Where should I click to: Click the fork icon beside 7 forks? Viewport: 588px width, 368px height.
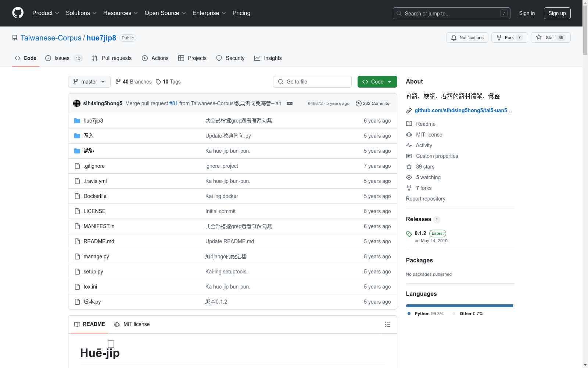point(409,188)
